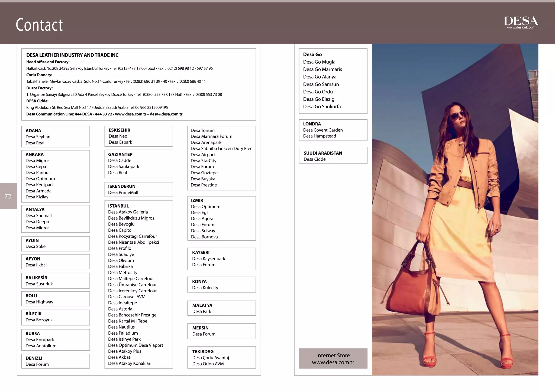This screenshot has height=392, width=555.
Task: Click Desa Sankopark under GAZIANTEP
Action: tap(124, 166)
